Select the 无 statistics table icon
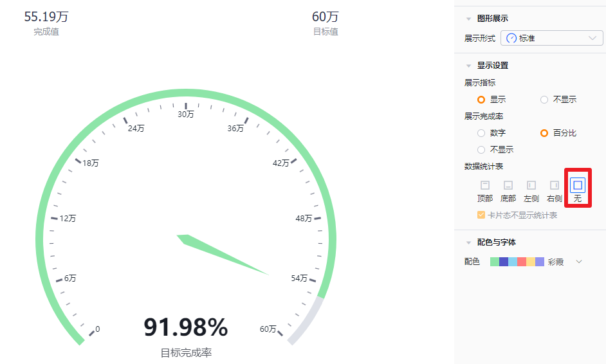The width and height of the screenshot is (606, 364). [x=578, y=185]
